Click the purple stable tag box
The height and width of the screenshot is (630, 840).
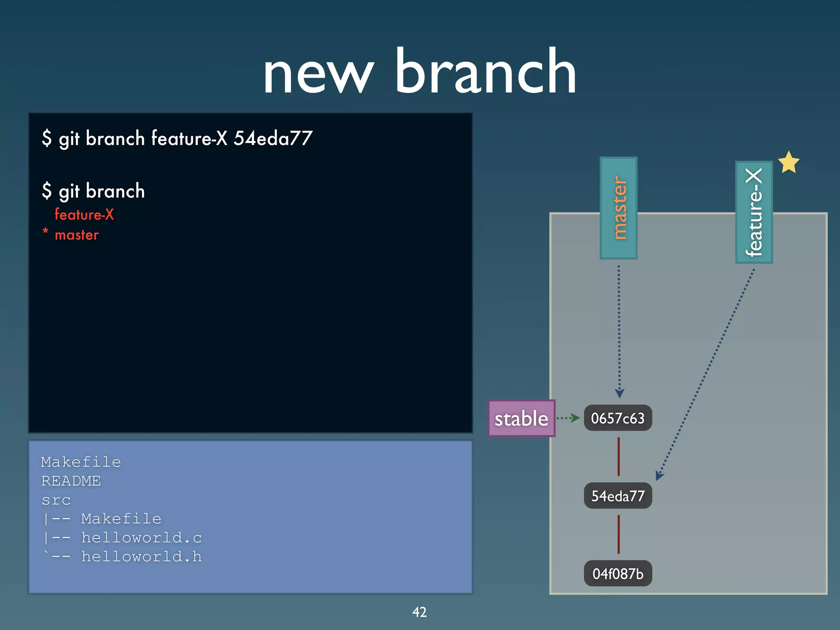[521, 418]
